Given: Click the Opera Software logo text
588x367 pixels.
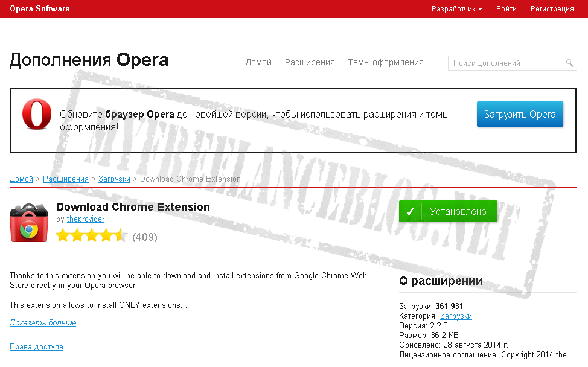Looking at the screenshot, I should pyautogui.click(x=40, y=8).
